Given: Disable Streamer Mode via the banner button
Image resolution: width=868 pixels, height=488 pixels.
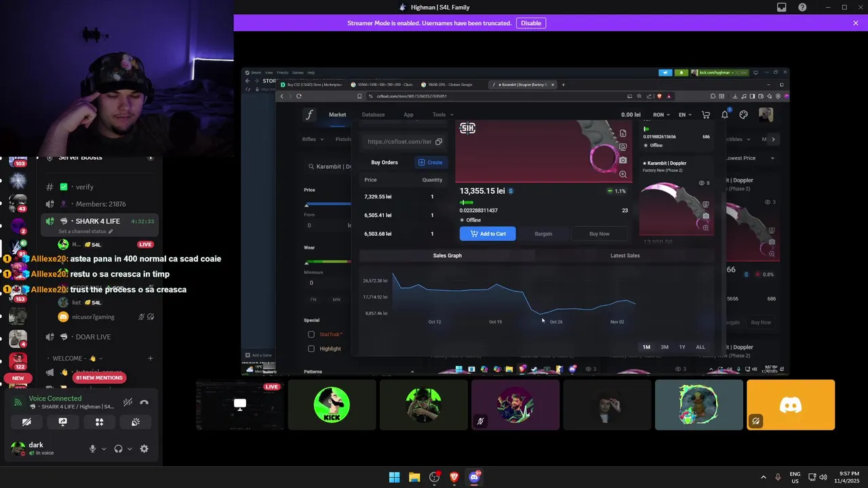Looking at the screenshot, I should [531, 23].
